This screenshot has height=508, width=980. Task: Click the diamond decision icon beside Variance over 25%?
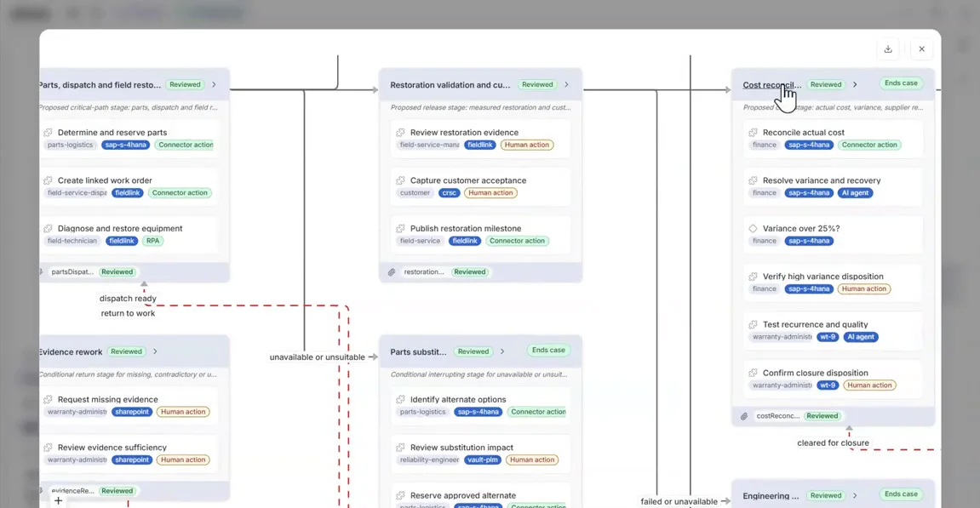tap(754, 229)
